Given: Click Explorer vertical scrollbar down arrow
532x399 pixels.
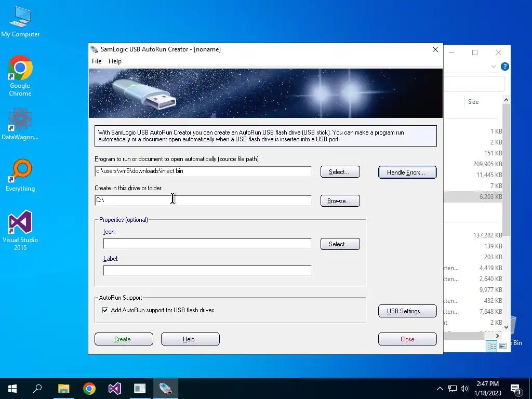Looking at the screenshot, I should (506, 327).
